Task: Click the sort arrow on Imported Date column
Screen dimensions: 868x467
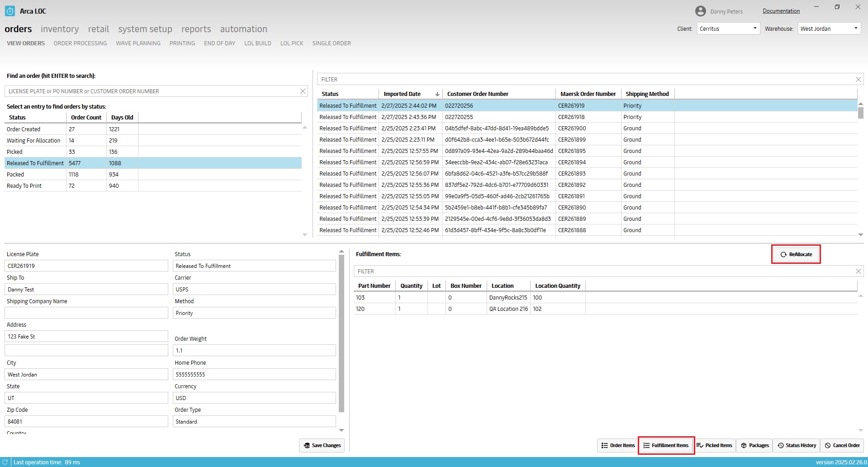Action: click(x=437, y=94)
